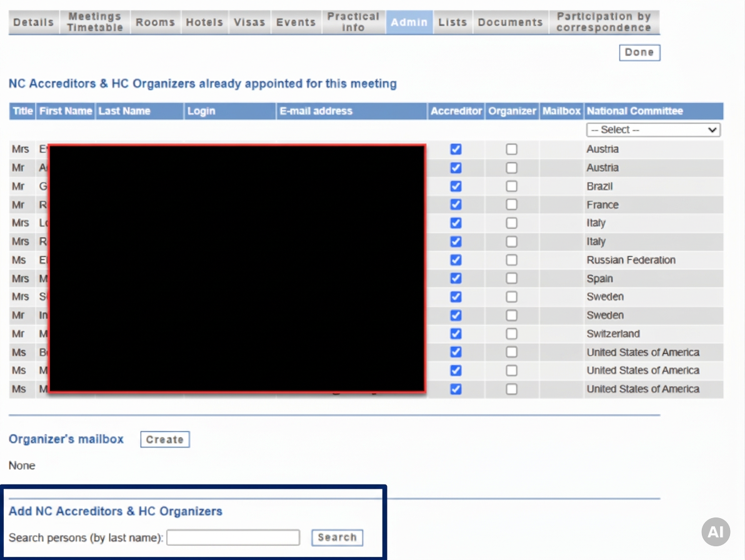Open Participation by correspondence tab
Image resolution: width=745 pixels, height=560 pixels.
[604, 22]
